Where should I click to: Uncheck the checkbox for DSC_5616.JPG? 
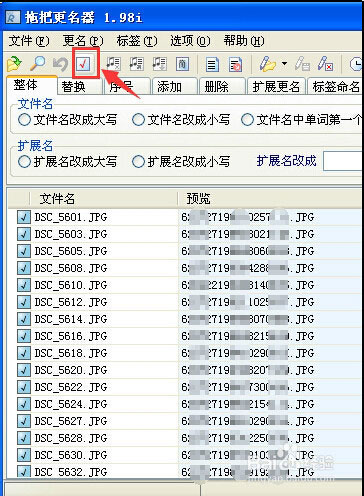(24, 336)
